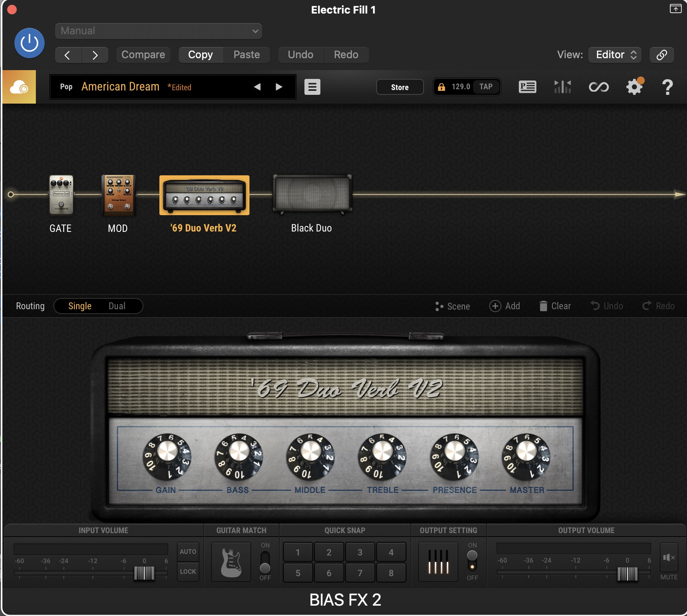
Task: Select Quick Snap slot 2
Action: 329,552
